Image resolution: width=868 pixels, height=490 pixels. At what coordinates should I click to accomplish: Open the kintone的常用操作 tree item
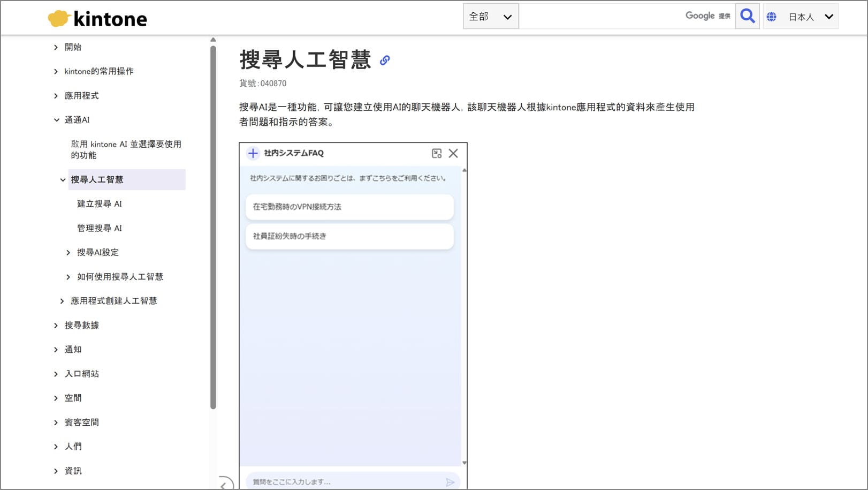point(99,71)
